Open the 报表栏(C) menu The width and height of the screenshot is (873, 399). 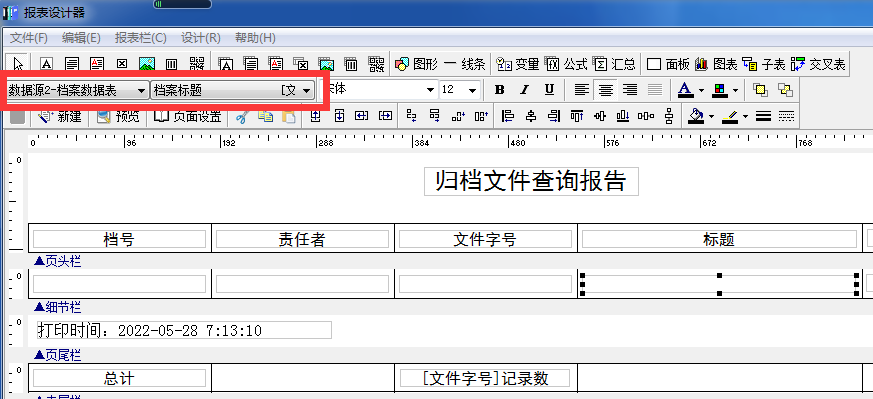pyautogui.click(x=141, y=38)
